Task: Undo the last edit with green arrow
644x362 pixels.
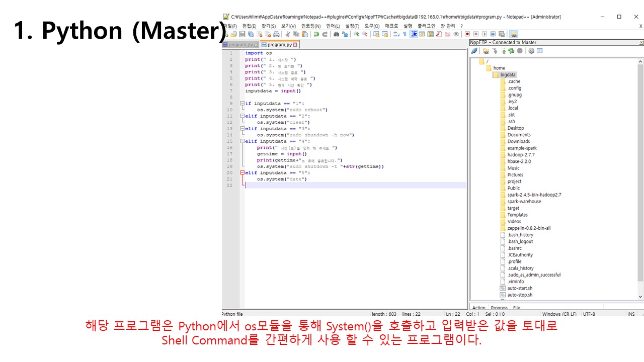Action: [x=316, y=34]
